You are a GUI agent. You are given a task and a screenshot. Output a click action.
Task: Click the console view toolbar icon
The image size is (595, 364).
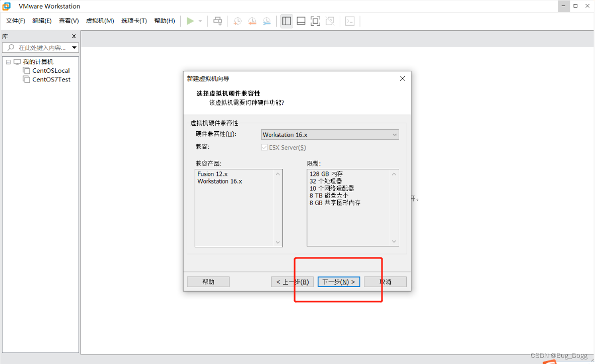click(x=350, y=21)
